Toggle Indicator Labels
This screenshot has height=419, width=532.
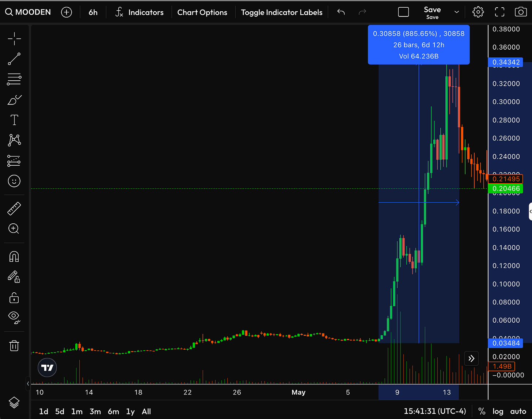tap(282, 12)
